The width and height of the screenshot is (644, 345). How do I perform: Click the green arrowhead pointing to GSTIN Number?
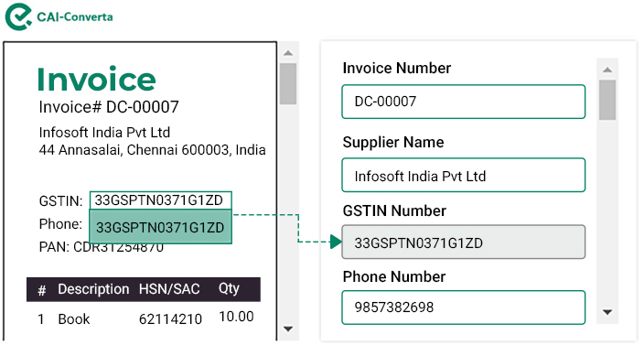[336, 242]
